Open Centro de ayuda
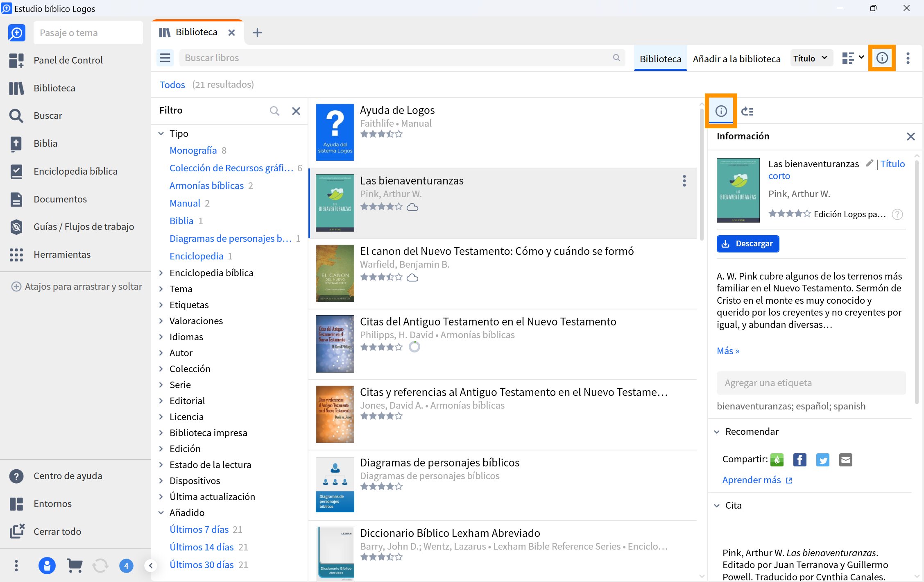This screenshot has height=582, width=924. [x=68, y=476]
